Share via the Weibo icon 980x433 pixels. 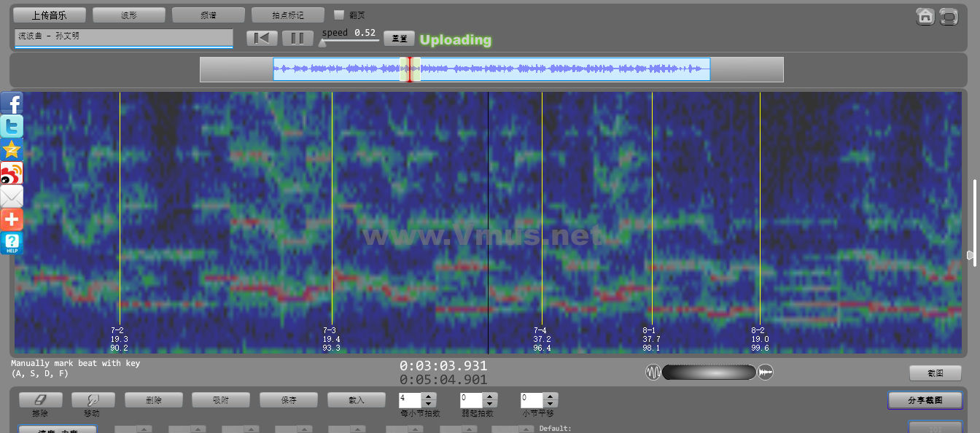pyautogui.click(x=12, y=173)
